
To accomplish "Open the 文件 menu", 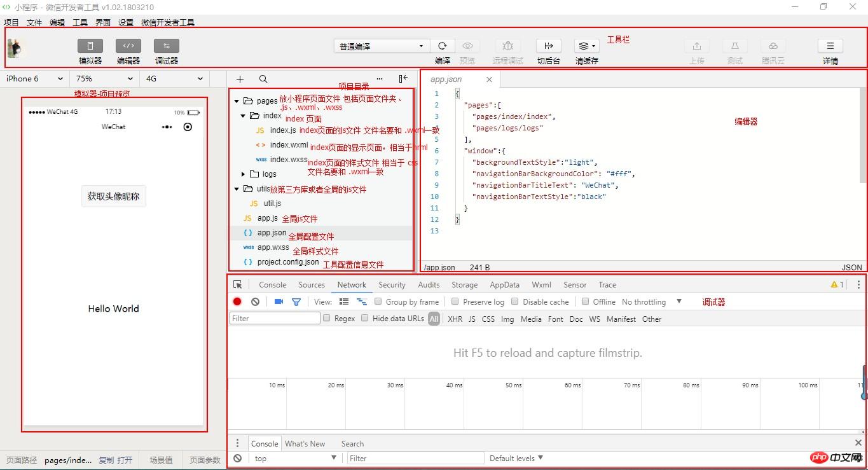I will [x=34, y=22].
